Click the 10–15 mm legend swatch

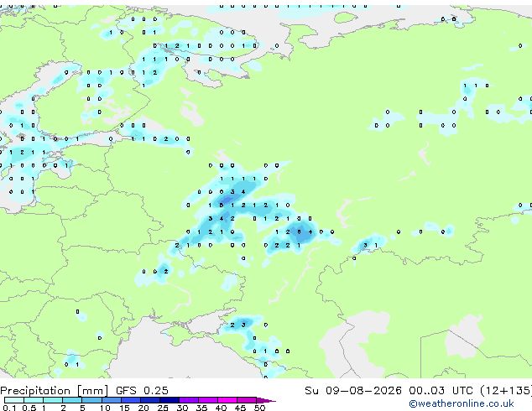pyautogui.click(x=112, y=400)
